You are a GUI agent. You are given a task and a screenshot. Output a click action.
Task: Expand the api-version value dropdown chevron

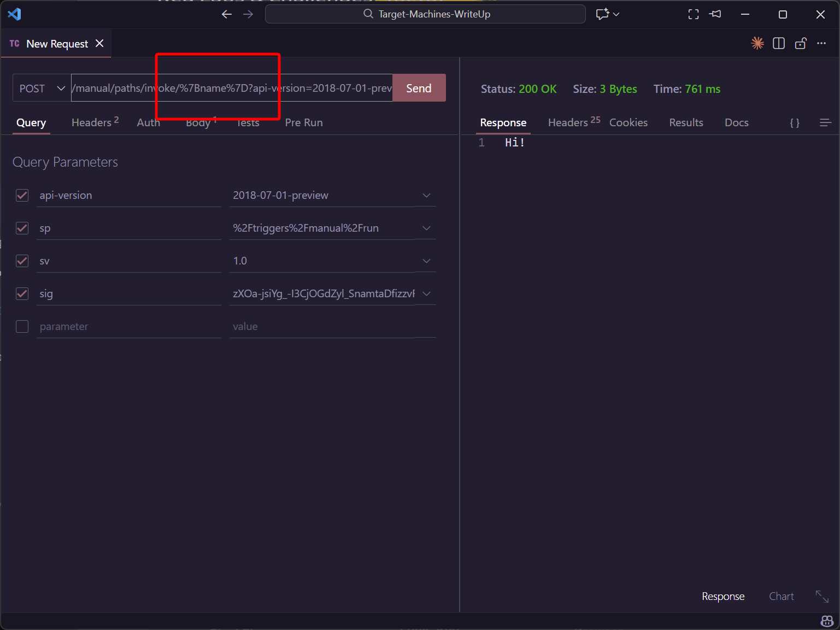pyautogui.click(x=426, y=196)
